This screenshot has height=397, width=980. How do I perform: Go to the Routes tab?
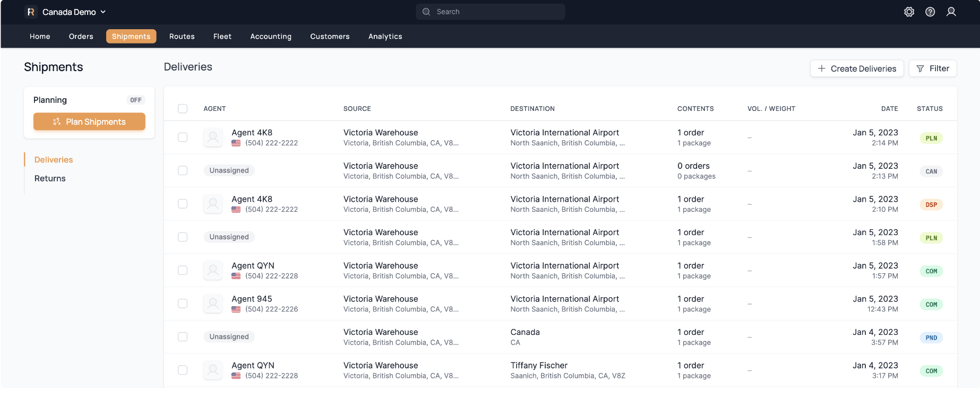point(182,36)
